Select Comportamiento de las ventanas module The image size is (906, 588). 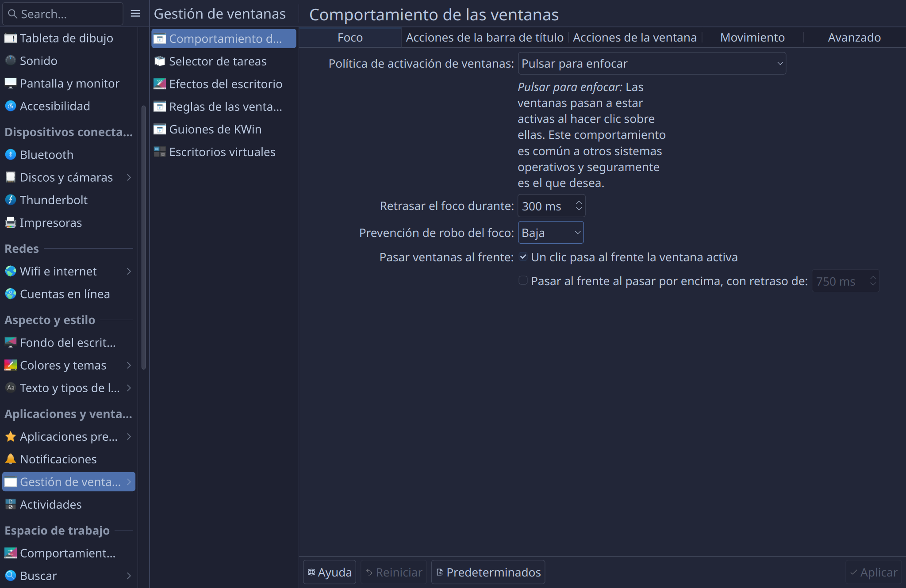224,38
